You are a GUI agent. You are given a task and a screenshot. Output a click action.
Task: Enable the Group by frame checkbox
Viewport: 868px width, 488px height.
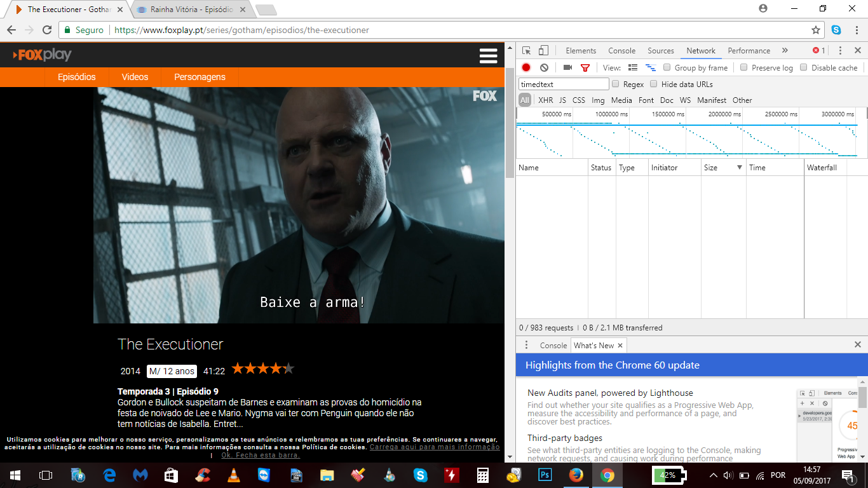(667, 67)
